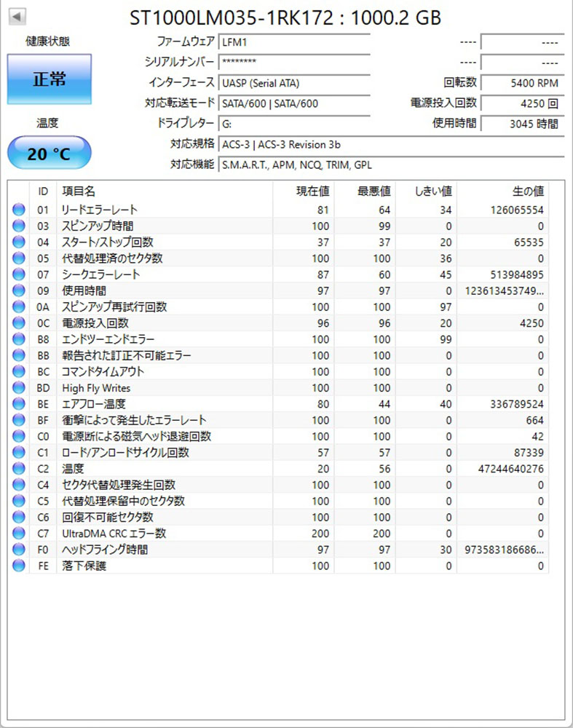Screen dimensions: 573x728
Task: Select the blue orb for 代替処理済のセクタ数
Action: [18, 258]
